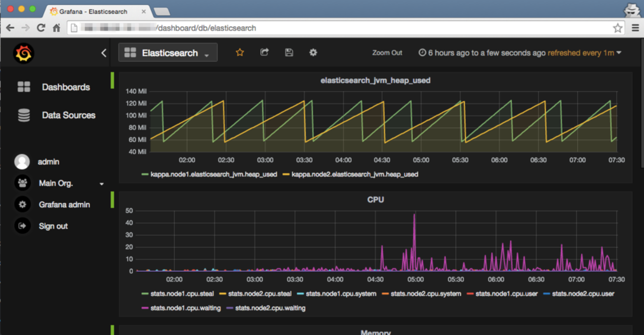Screen dimensions: 644x335
Task: Click the CPU panel title
Action: click(375, 200)
